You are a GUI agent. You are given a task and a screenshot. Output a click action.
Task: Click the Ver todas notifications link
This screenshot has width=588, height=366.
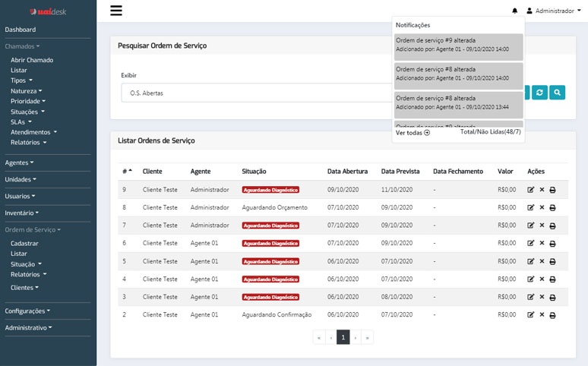pyautogui.click(x=413, y=132)
